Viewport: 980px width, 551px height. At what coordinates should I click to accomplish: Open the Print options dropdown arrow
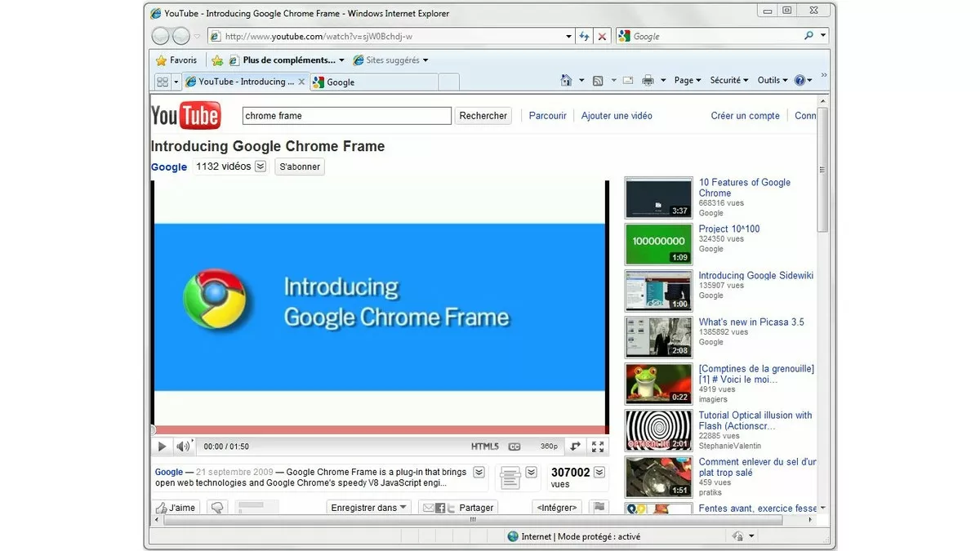coord(663,80)
